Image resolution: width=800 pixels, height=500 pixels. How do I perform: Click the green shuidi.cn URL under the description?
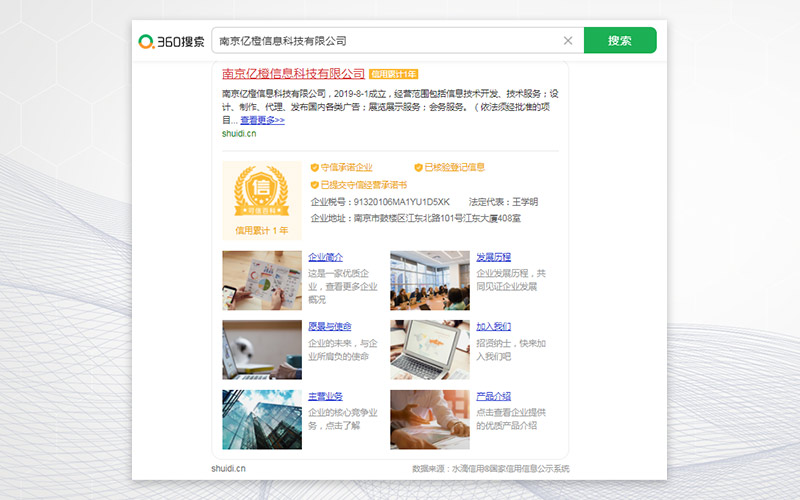pos(239,133)
